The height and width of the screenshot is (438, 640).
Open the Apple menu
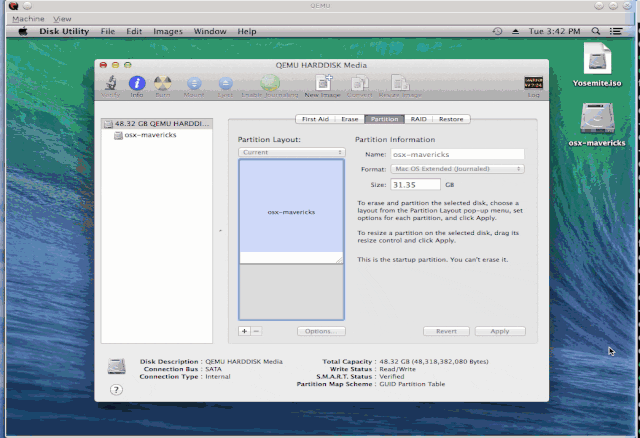point(23,31)
